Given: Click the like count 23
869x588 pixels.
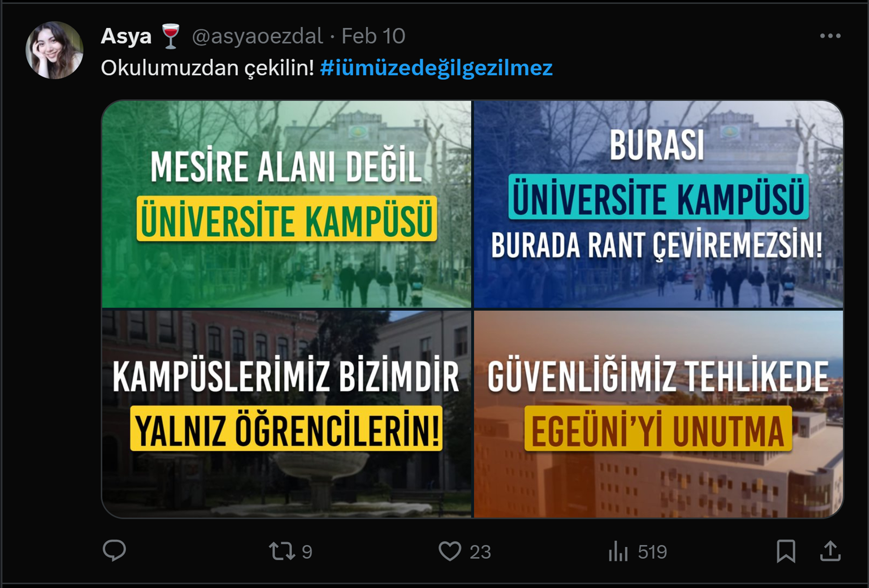Looking at the screenshot, I should [480, 552].
